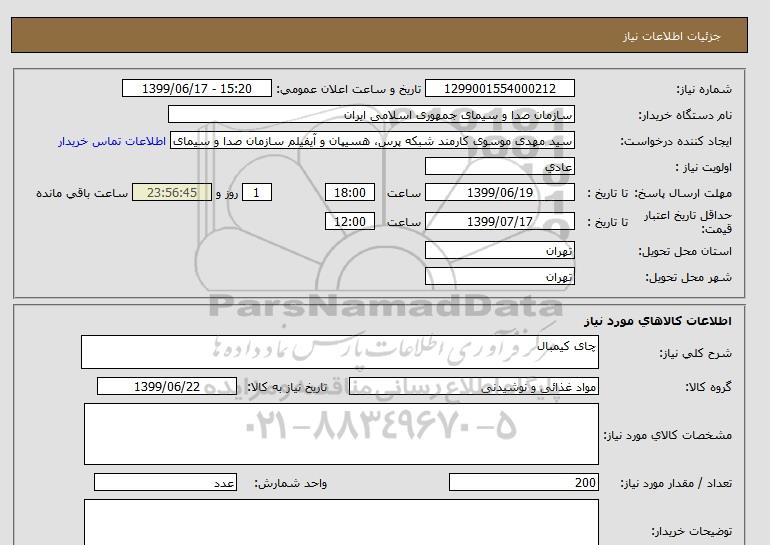
Task: Click the quantity field showing 200
Action: click(523, 482)
